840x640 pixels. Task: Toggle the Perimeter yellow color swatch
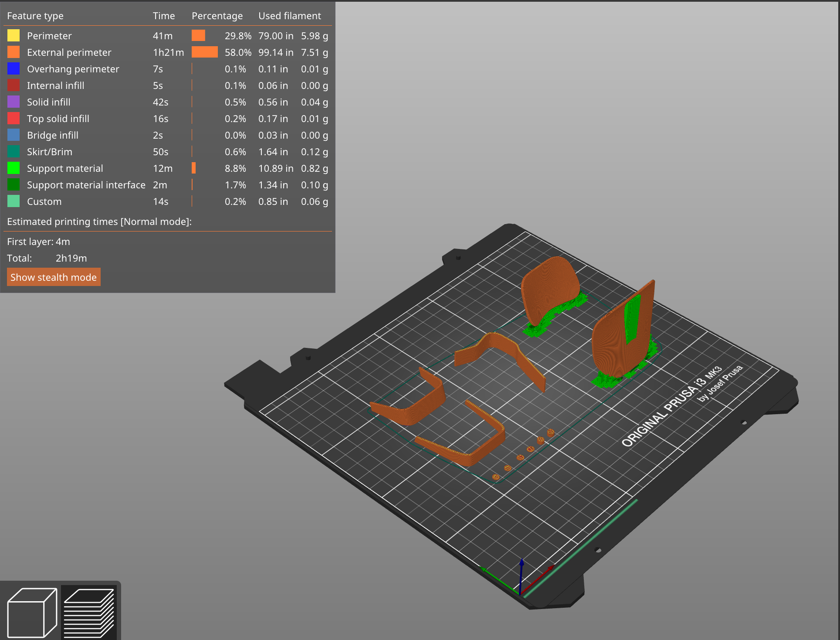click(14, 35)
